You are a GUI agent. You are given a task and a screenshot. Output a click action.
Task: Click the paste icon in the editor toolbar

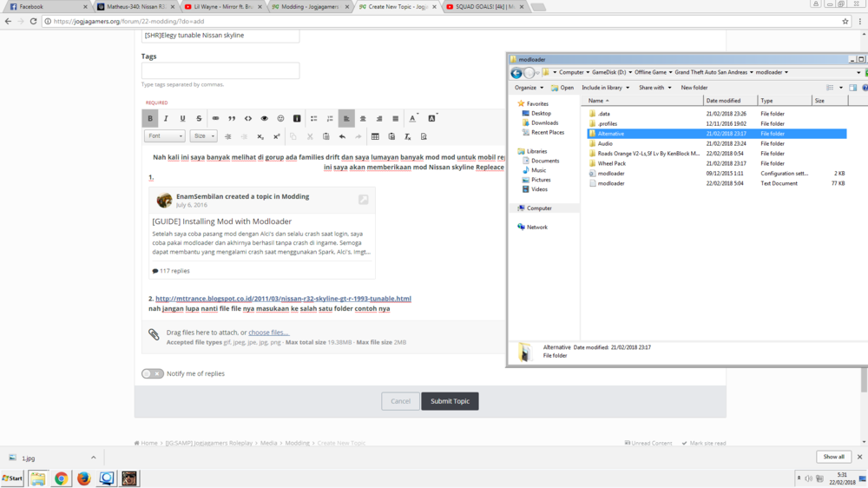click(326, 137)
